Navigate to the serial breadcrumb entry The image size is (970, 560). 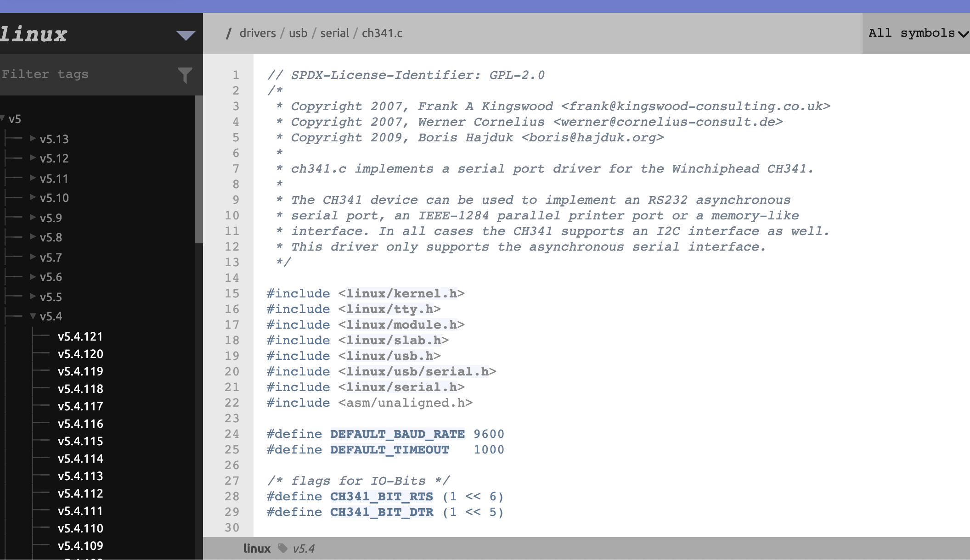click(x=335, y=33)
